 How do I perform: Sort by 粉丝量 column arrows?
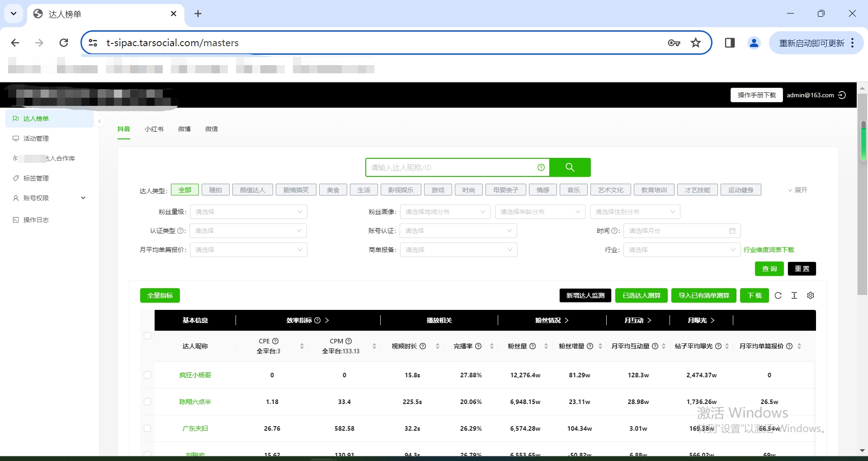pyautogui.click(x=546, y=346)
